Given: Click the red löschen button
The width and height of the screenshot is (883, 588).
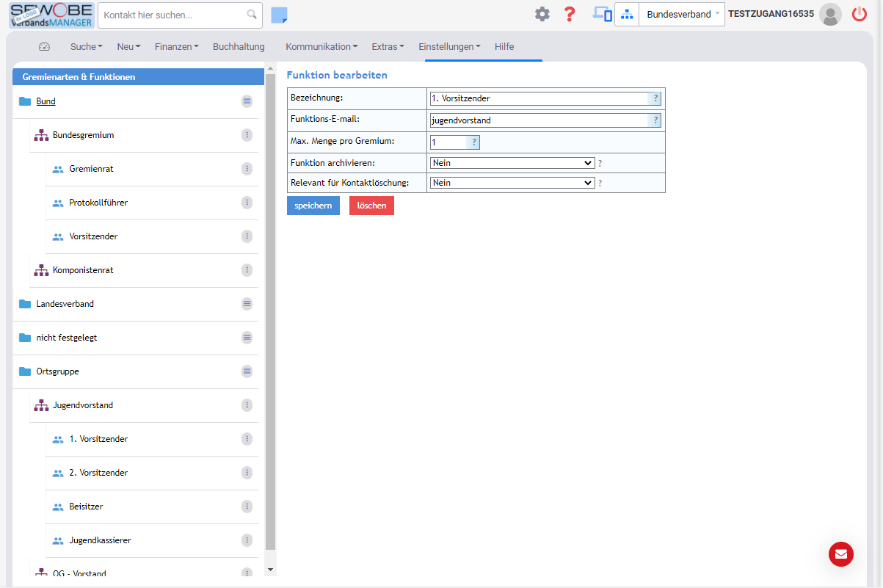Looking at the screenshot, I should pyautogui.click(x=371, y=206).
